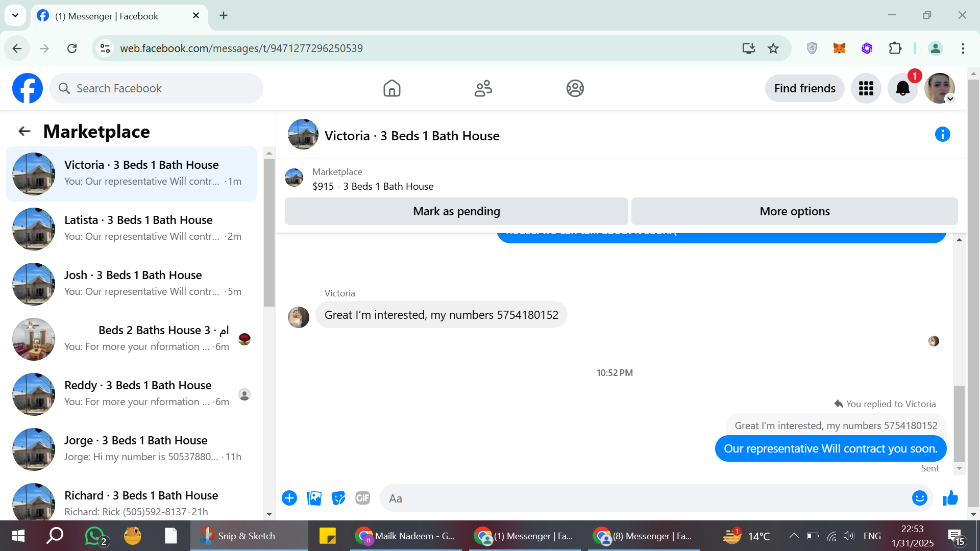
Task: Click the $915 - 3 Beds 1 Bath House listing text
Action: (373, 186)
